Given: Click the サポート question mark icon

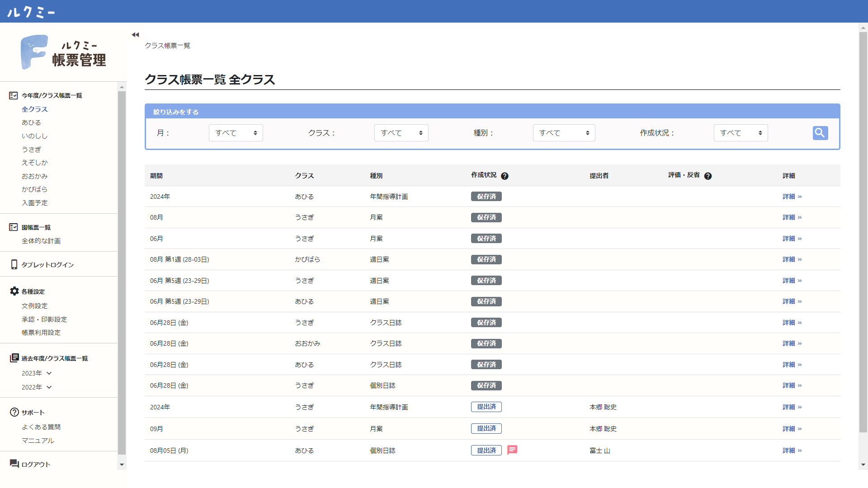Looking at the screenshot, I should click(14, 412).
